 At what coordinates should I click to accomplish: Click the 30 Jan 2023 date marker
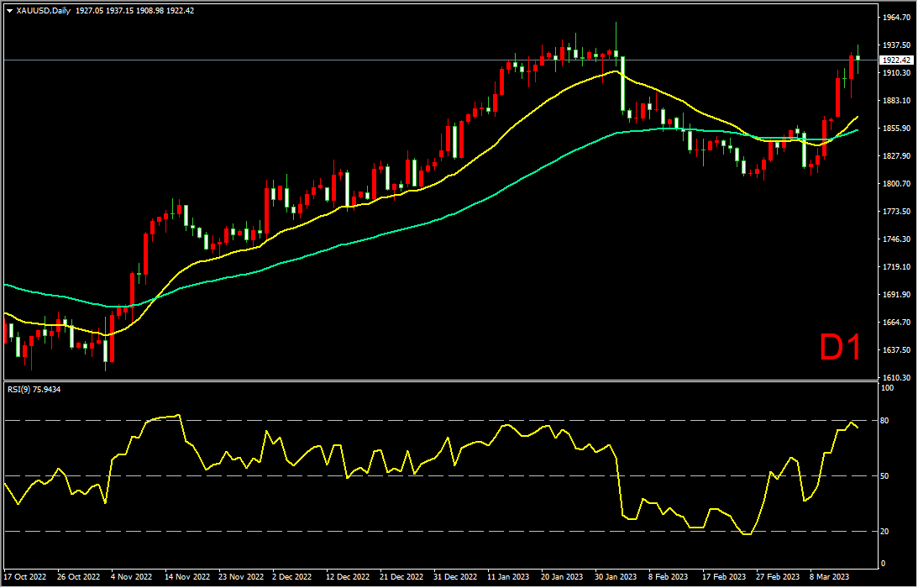tap(617, 576)
